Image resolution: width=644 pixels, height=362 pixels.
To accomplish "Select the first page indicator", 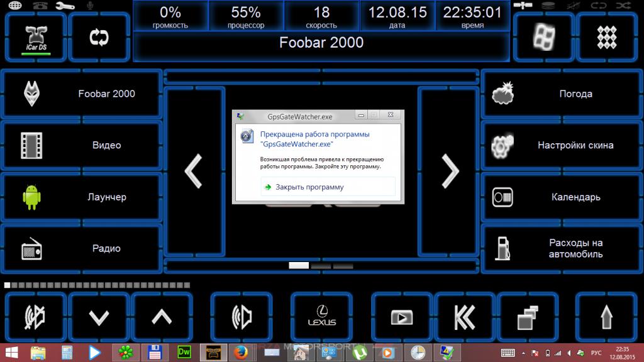I will pyautogui.click(x=299, y=266).
